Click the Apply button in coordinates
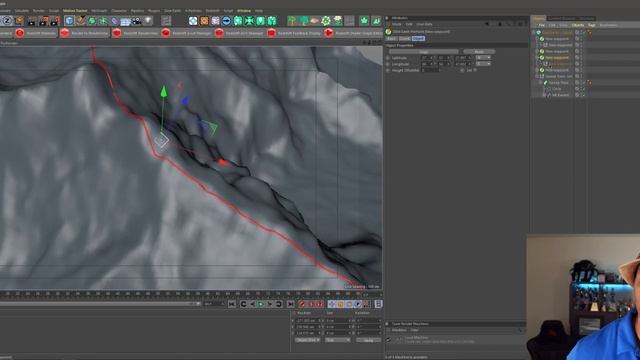 (368, 340)
